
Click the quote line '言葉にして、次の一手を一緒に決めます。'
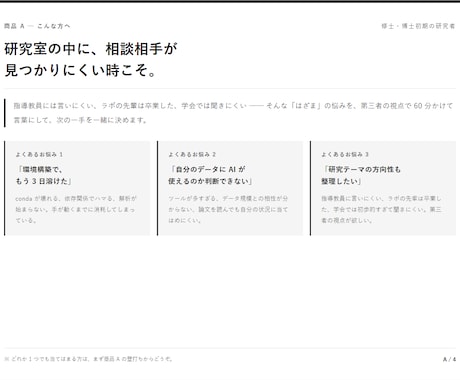pyautogui.click(x=80, y=120)
